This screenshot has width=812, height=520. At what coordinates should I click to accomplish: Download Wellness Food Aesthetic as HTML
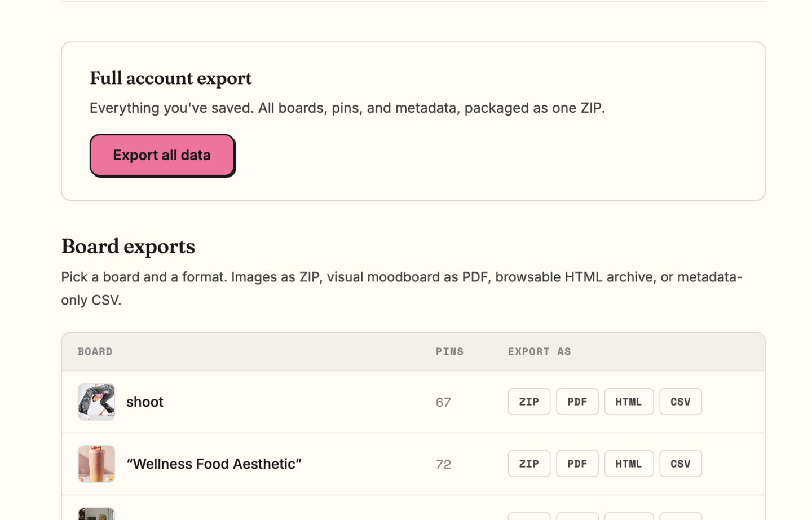(x=629, y=464)
